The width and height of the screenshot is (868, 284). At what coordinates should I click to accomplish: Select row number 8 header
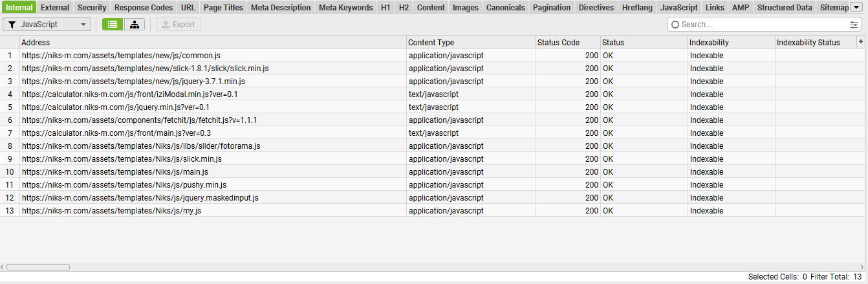click(x=10, y=146)
